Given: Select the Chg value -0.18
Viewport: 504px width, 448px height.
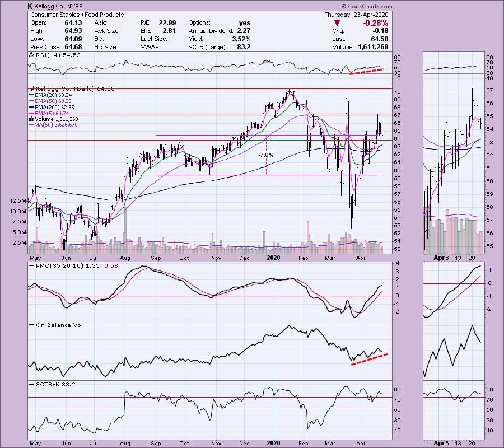Looking at the screenshot, I should 380,31.
